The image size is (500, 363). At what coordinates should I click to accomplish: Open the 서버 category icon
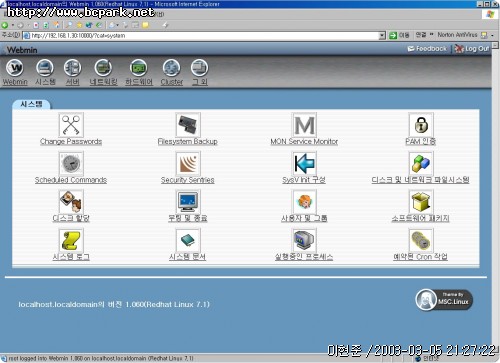coord(73,68)
